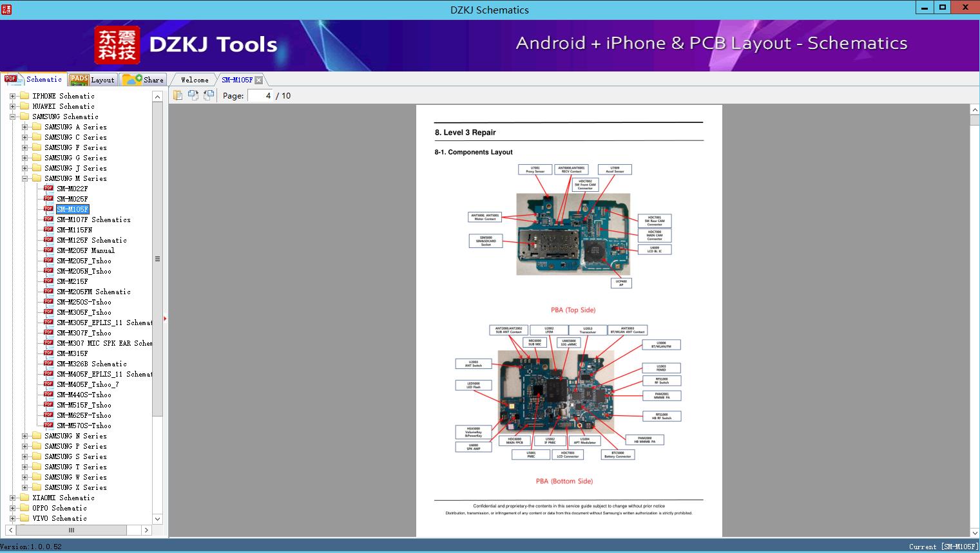Screen dimensions: 980x553
Task: Click the folder icon of SAMSUNG S Series
Action: tap(37, 456)
